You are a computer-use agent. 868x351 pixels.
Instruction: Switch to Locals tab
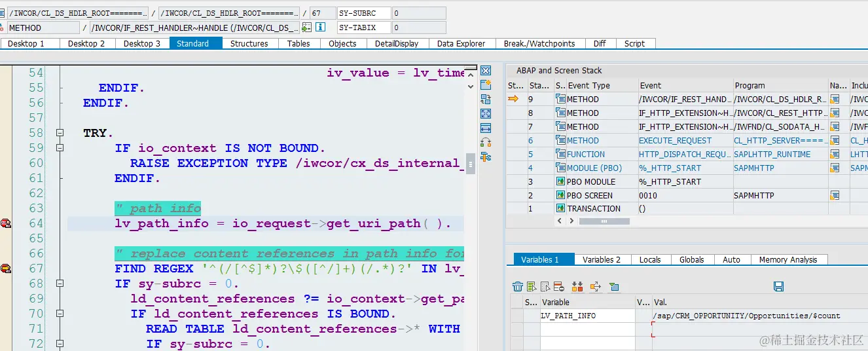click(650, 259)
